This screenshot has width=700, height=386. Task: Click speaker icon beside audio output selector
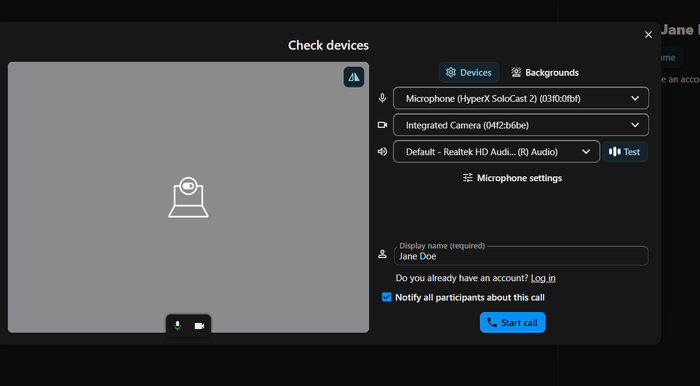tap(382, 152)
